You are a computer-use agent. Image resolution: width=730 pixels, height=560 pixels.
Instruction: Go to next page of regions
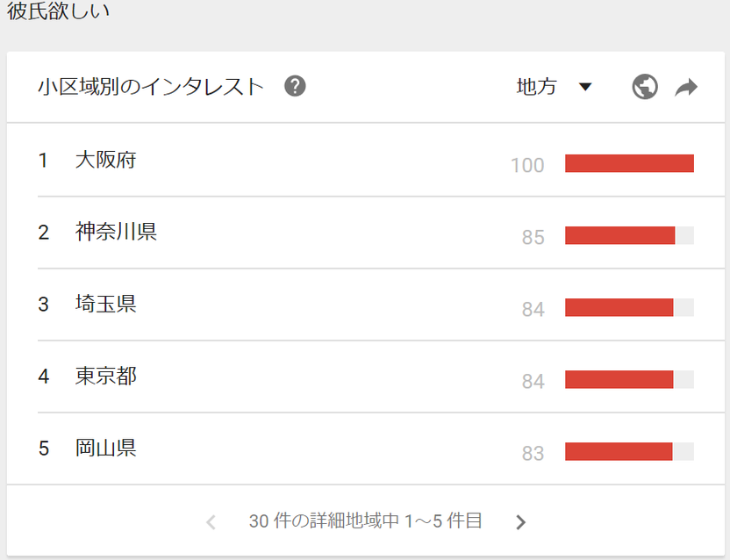pyautogui.click(x=520, y=521)
